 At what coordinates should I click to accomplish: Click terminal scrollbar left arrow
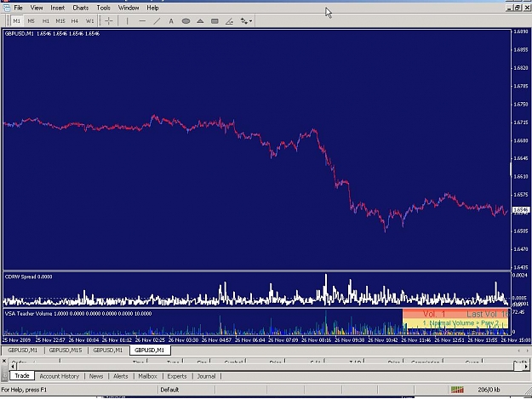tap(13, 366)
